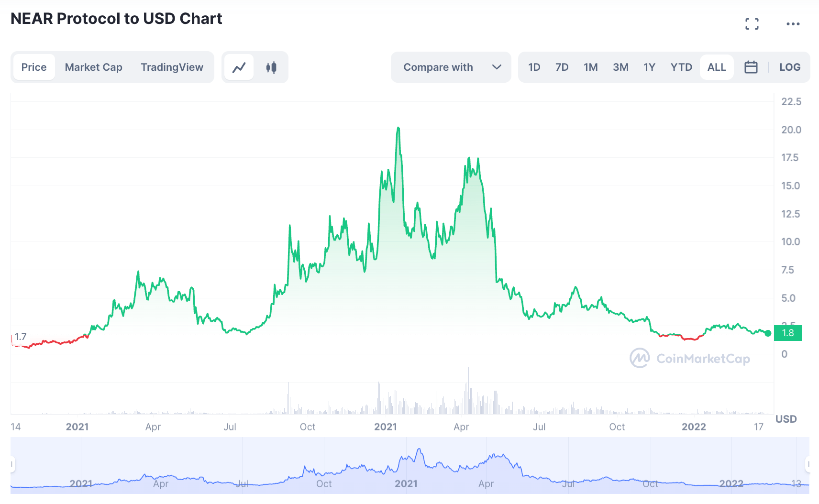Image resolution: width=819 pixels, height=504 pixels.
Task: Expand the Compare with dropdown
Action: point(451,67)
